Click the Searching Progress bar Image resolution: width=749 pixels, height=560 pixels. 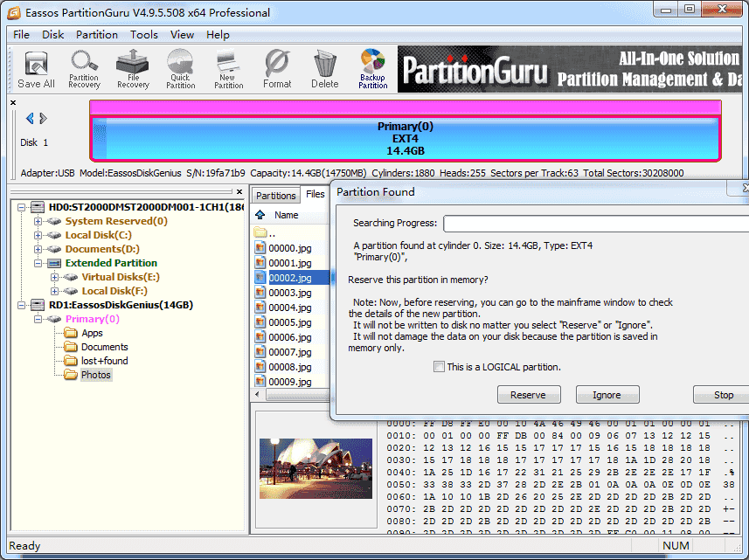click(x=596, y=224)
